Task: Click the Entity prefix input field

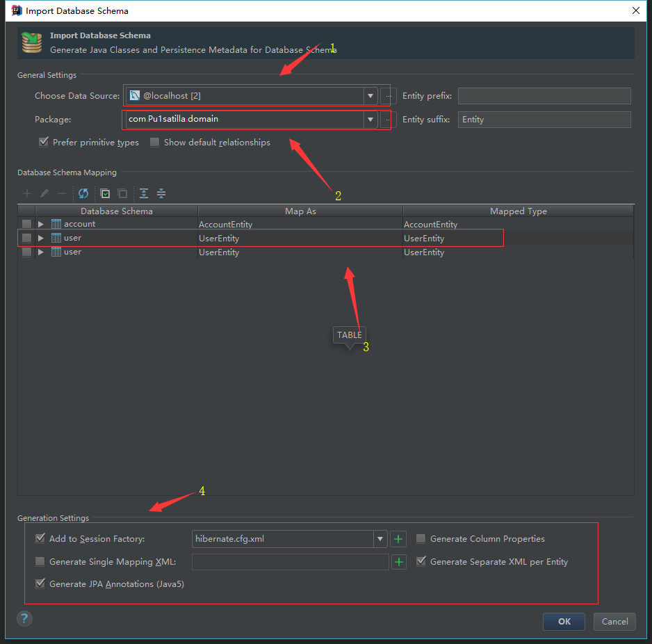Action: [x=544, y=96]
